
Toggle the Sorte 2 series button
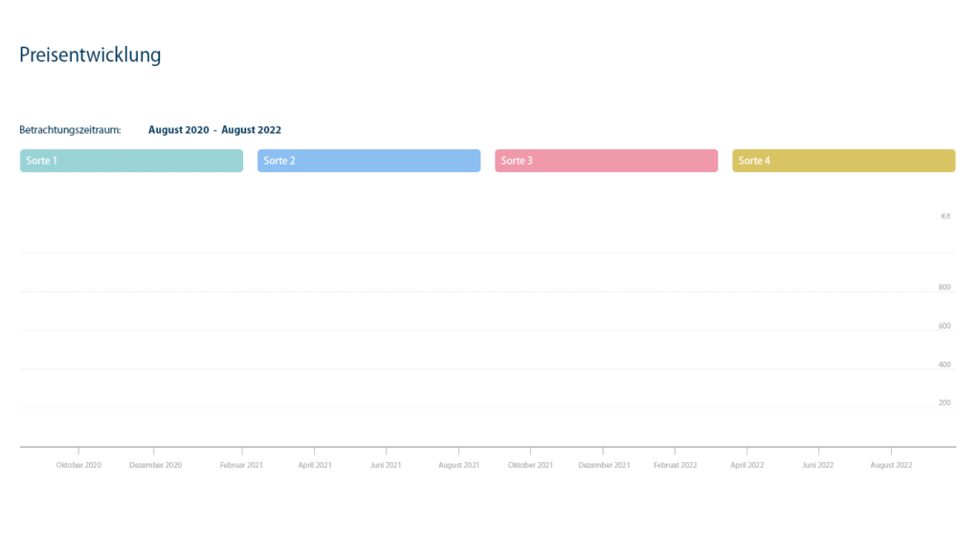point(368,161)
